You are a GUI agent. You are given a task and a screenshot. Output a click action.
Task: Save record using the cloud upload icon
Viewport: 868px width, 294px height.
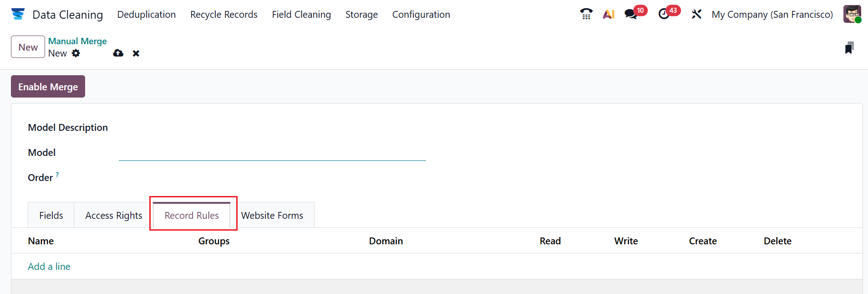click(118, 53)
